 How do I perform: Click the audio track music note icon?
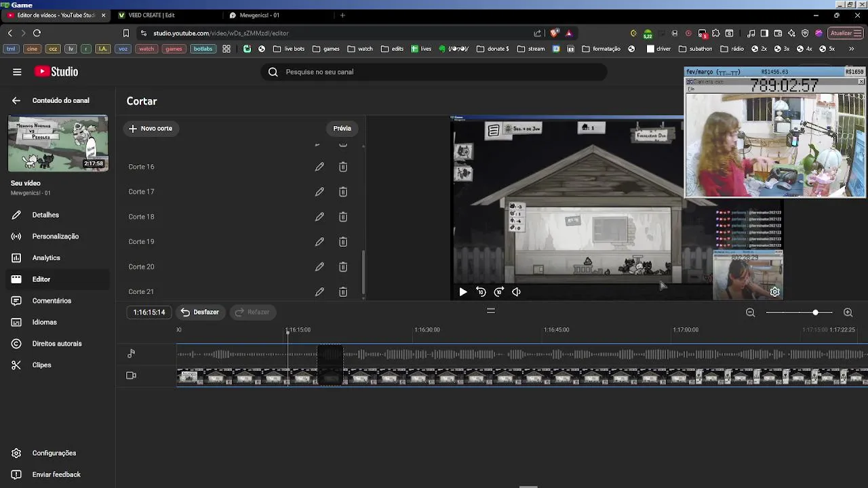(131, 353)
